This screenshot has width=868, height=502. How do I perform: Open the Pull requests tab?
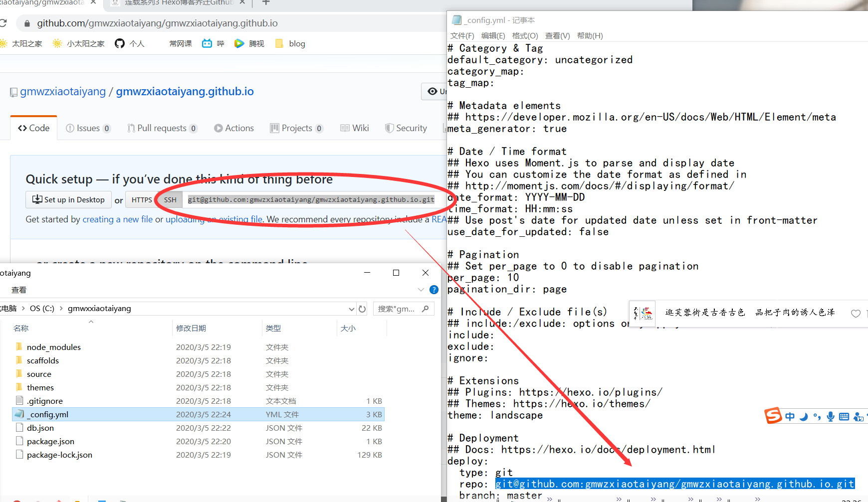click(162, 128)
